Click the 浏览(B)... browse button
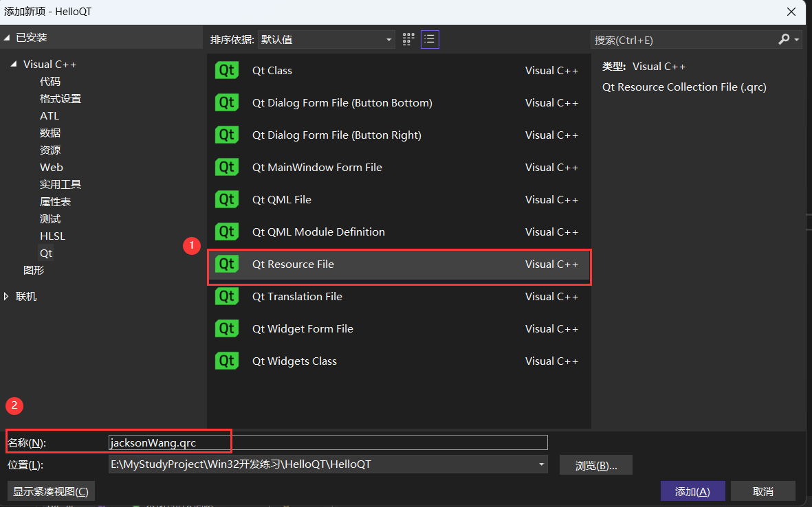Image resolution: width=812 pixels, height=507 pixels. [x=596, y=465]
